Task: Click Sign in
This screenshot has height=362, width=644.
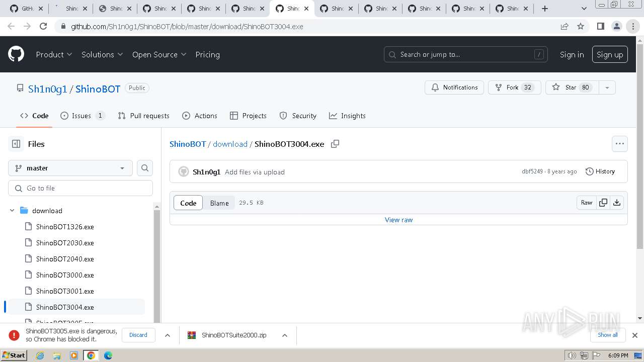Action: pyautogui.click(x=572, y=54)
